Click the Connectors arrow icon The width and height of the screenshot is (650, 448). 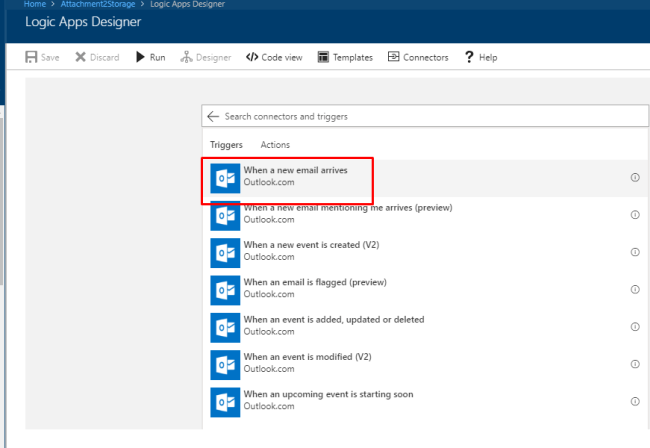coord(393,56)
